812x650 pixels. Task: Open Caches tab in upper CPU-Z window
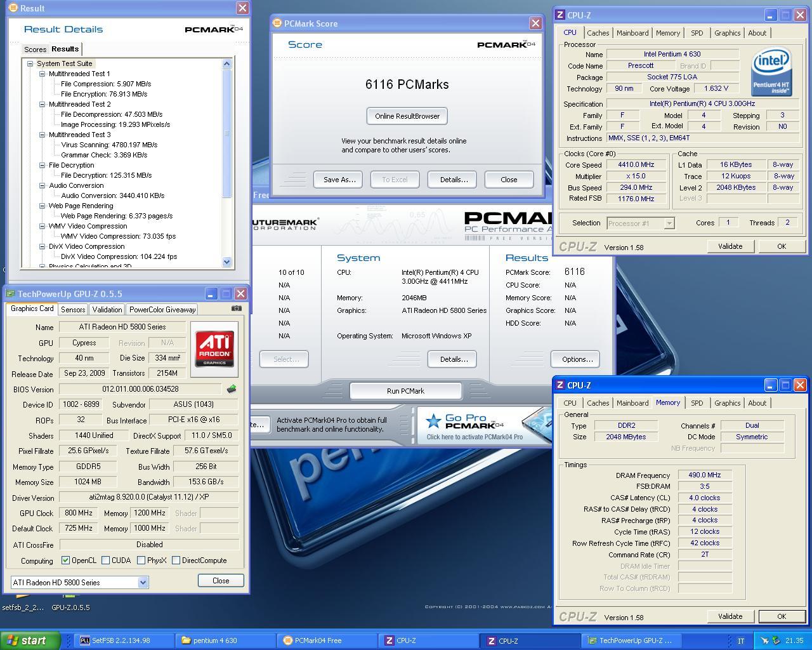click(598, 33)
